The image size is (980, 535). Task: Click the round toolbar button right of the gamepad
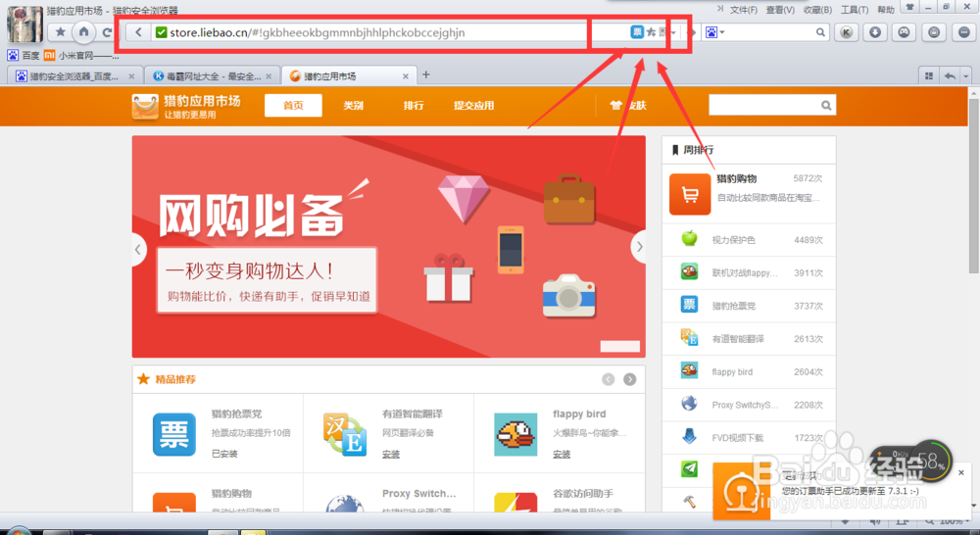pos(934,32)
